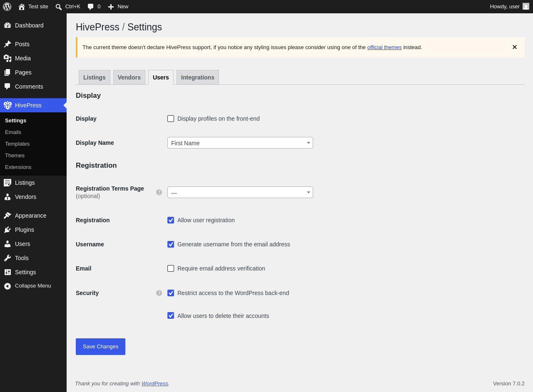Check Require email address verification

point(171,268)
